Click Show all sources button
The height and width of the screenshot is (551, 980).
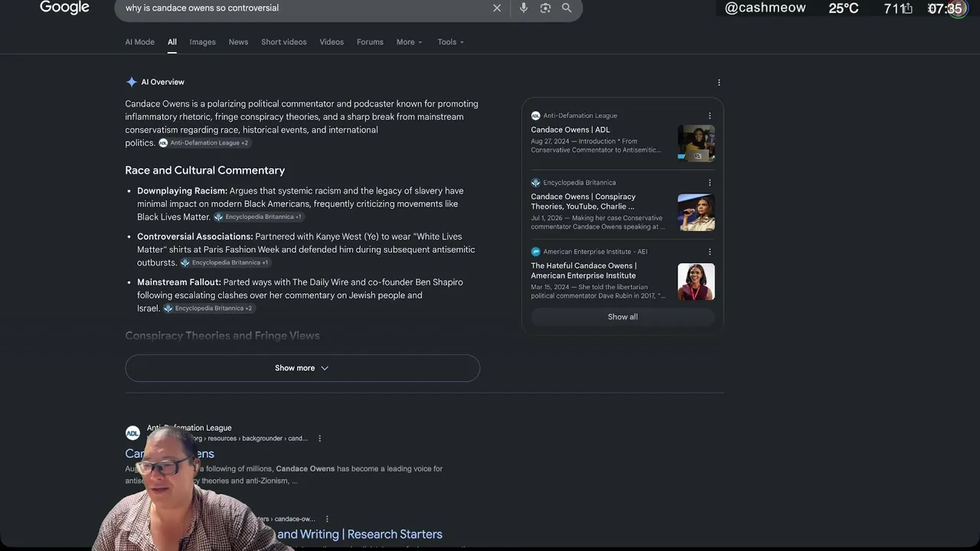622,317
